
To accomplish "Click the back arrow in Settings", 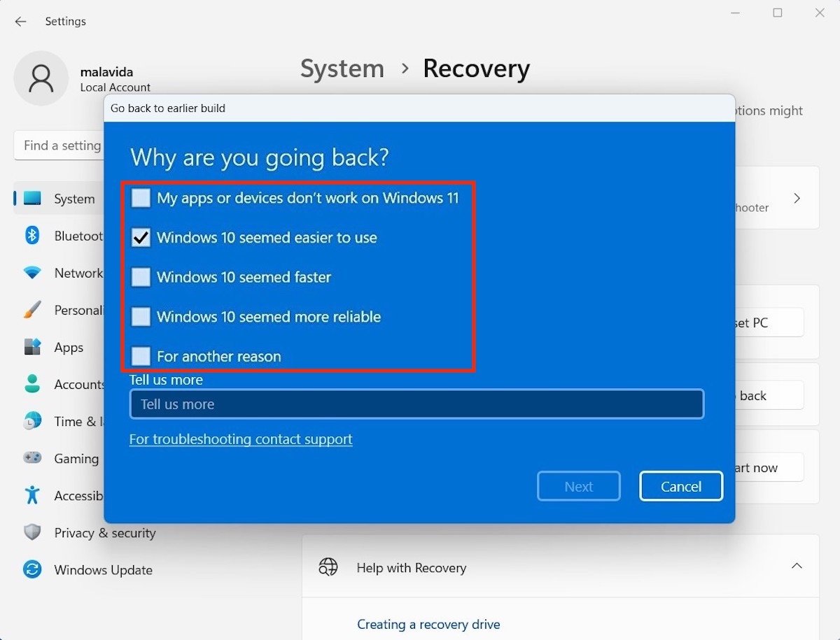I will (x=20, y=22).
